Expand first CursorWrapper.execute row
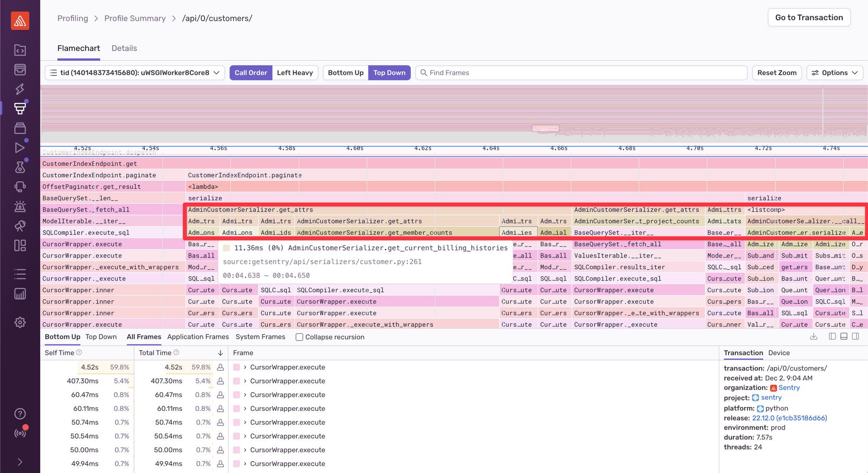 click(x=245, y=367)
